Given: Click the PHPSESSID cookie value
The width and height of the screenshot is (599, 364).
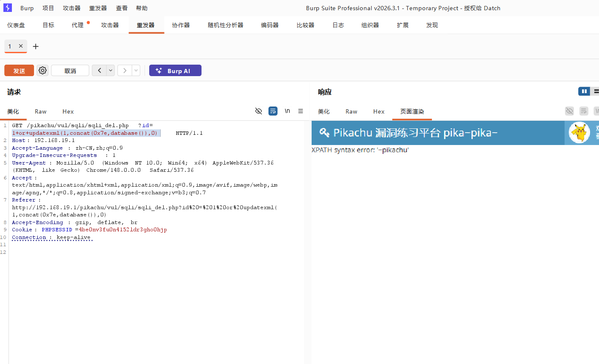Looking at the screenshot, I should tap(123, 230).
